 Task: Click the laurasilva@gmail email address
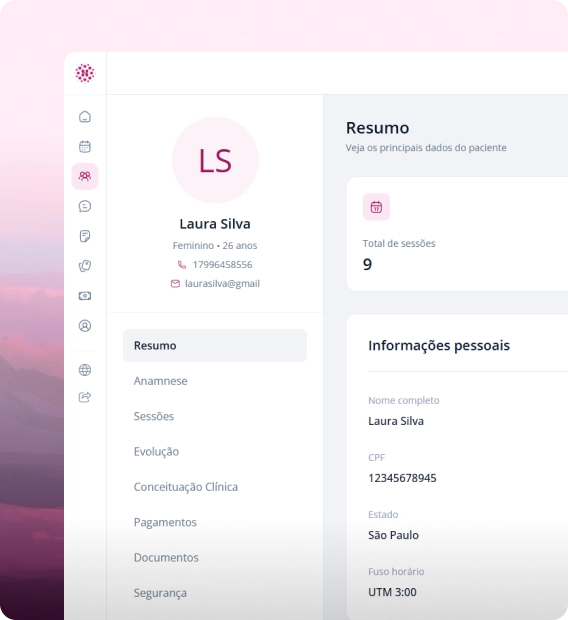(222, 284)
